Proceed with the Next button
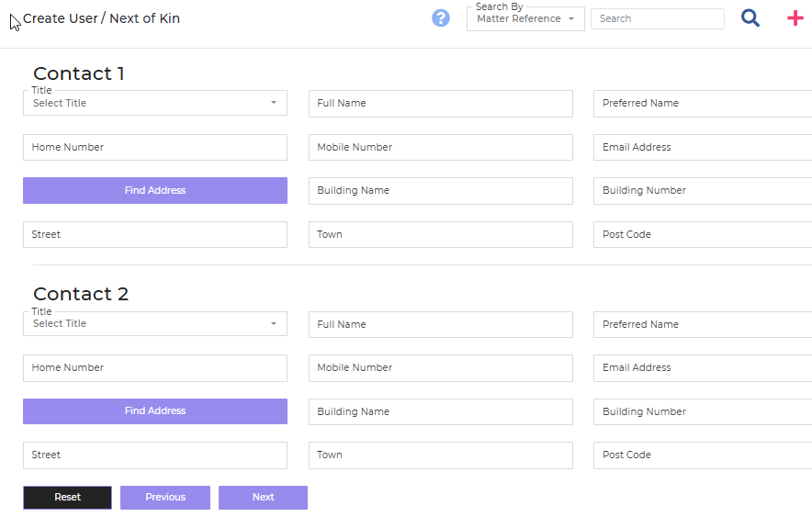Viewport: 812px width, 517px height. pyautogui.click(x=263, y=498)
